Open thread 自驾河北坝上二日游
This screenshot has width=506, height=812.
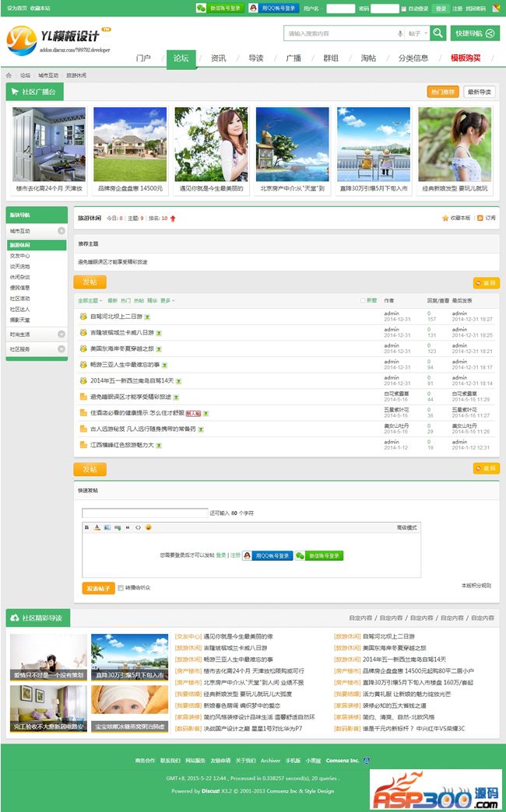[116, 317]
